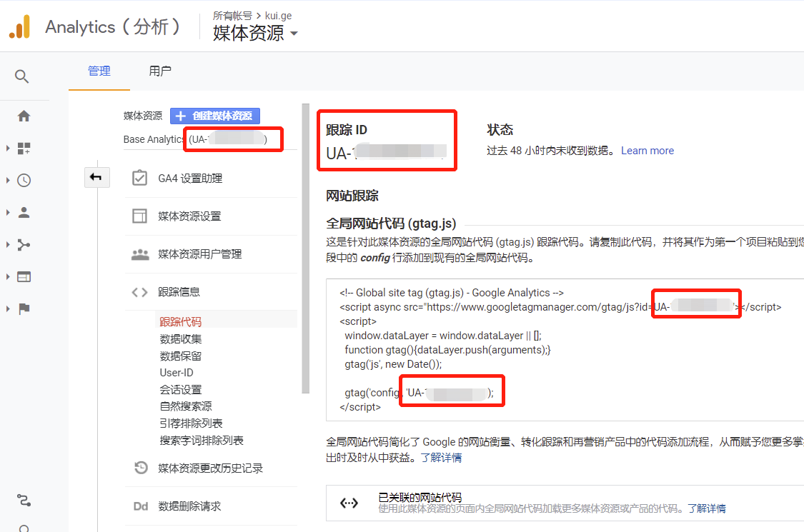Open Realtime reports via the clock icon

click(24, 180)
